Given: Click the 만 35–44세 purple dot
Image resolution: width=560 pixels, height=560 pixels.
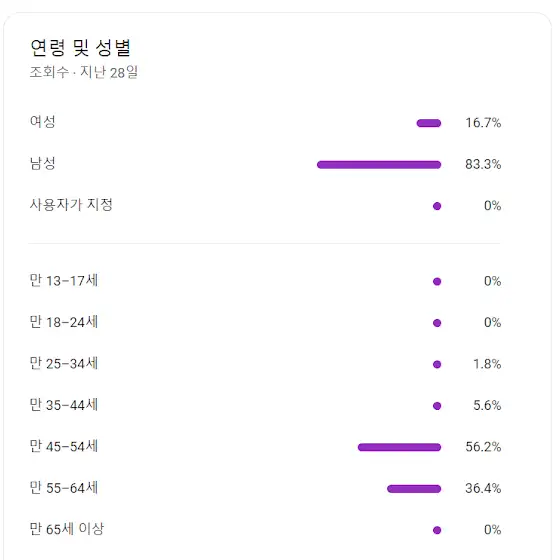Looking at the screenshot, I should coord(437,406).
